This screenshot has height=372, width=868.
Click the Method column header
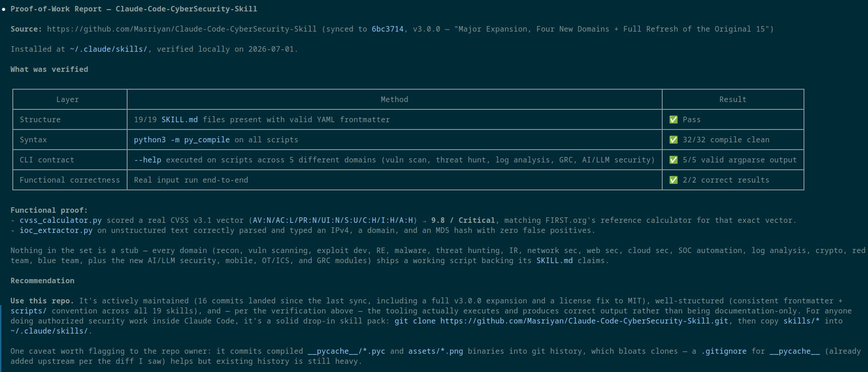pyautogui.click(x=394, y=99)
